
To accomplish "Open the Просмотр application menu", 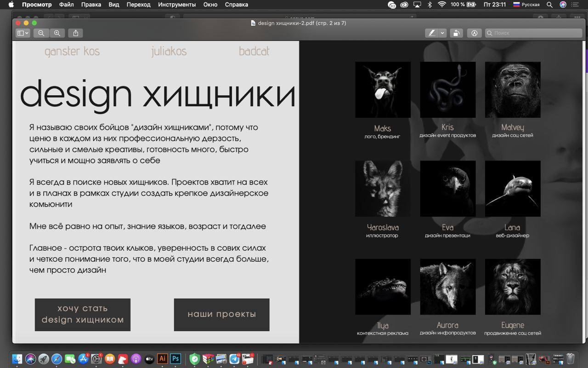I will [37, 5].
